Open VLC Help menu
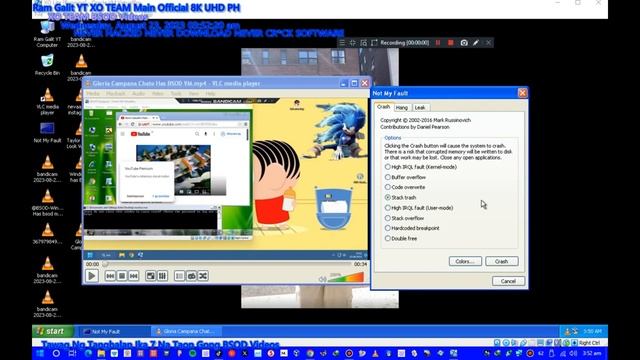Image resolution: width=640 pixels, height=360 pixels. click(x=210, y=93)
